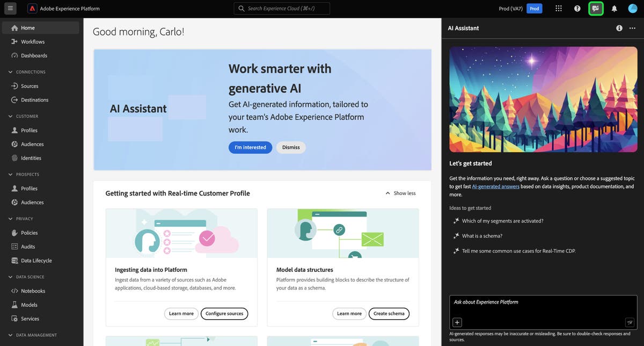
Task: Click the Help question mark icon
Action: [x=576, y=8]
